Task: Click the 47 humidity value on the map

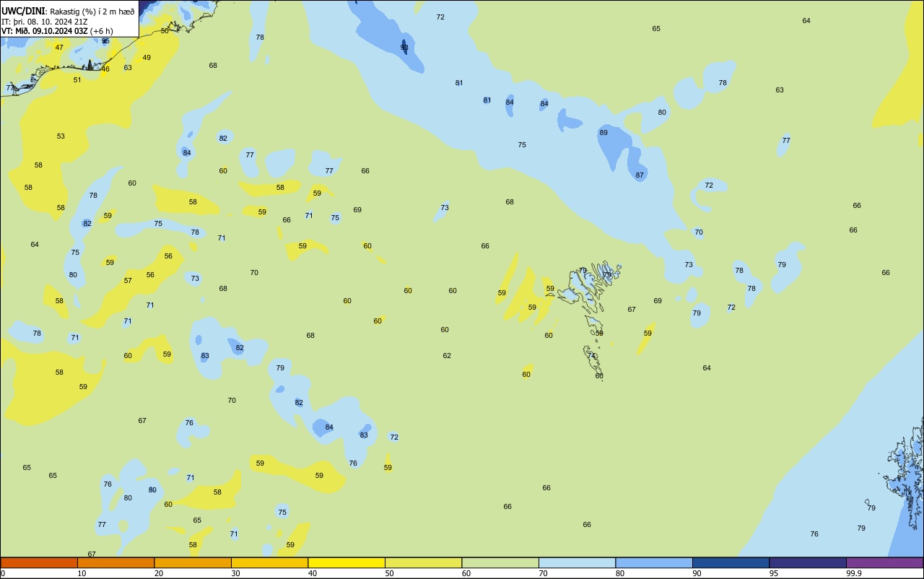Action: [59, 48]
